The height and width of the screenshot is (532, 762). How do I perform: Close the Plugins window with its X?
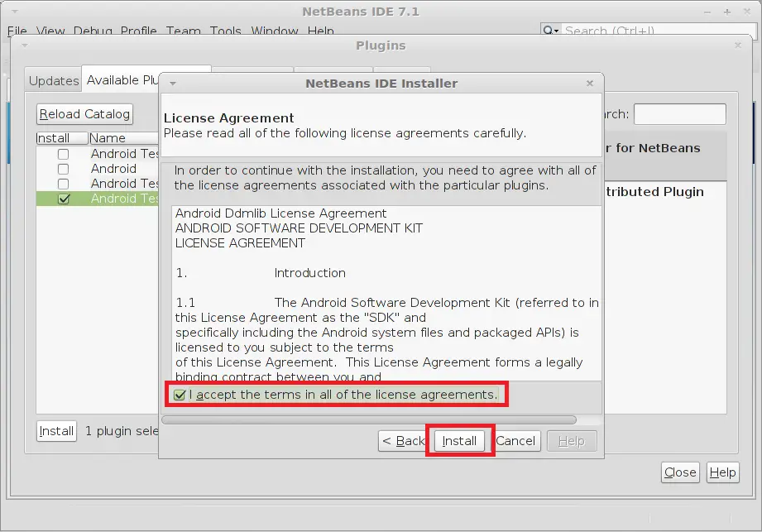[x=738, y=46]
